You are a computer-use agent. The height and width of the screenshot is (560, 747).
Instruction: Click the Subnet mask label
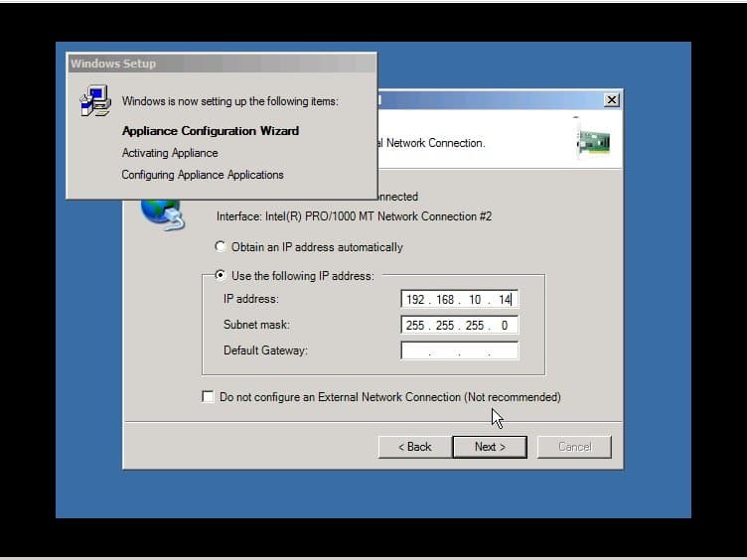256,325
